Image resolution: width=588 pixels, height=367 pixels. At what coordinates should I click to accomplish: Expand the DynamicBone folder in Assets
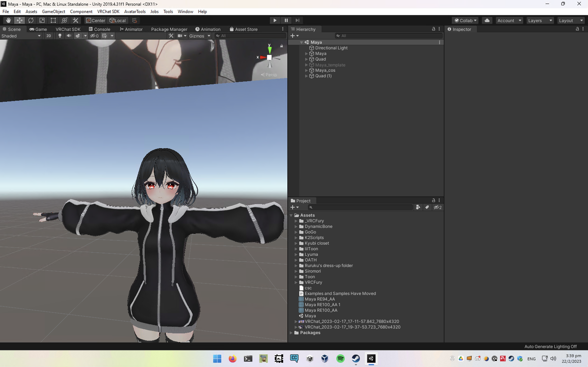(x=296, y=226)
